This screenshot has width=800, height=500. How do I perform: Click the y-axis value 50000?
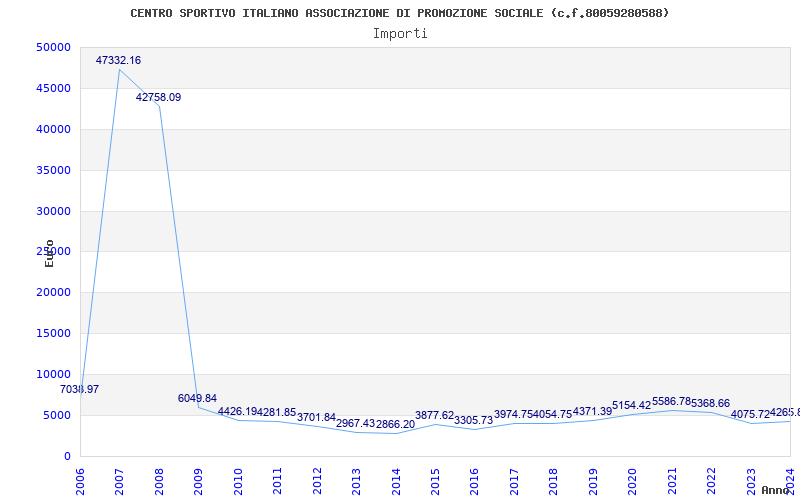click(x=54, y=47)
